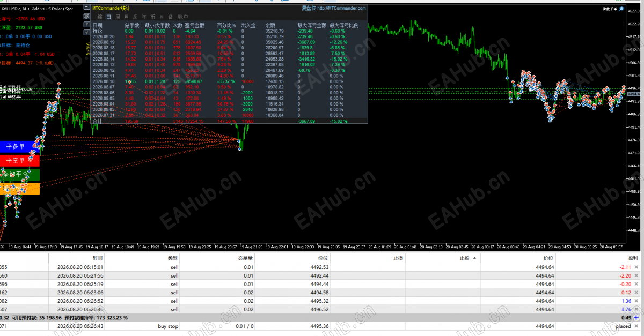The image size is (644, 336).
Task: Click the 1.36 profit value
Action: 626,301
